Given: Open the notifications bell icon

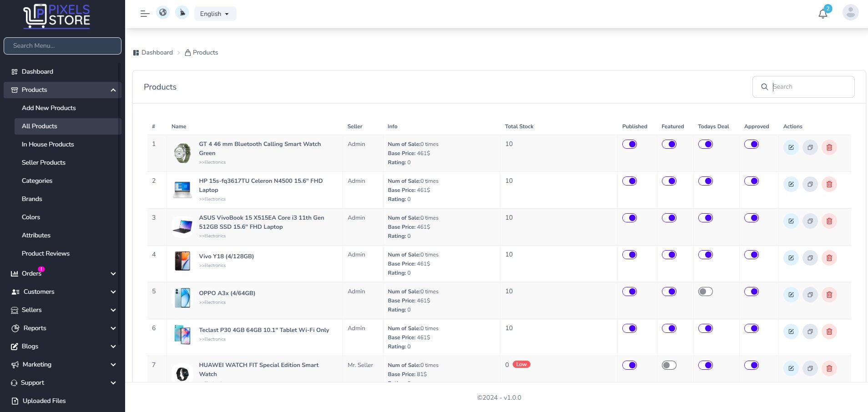Looking at the screenshot, I should click(x=823, y=14).
